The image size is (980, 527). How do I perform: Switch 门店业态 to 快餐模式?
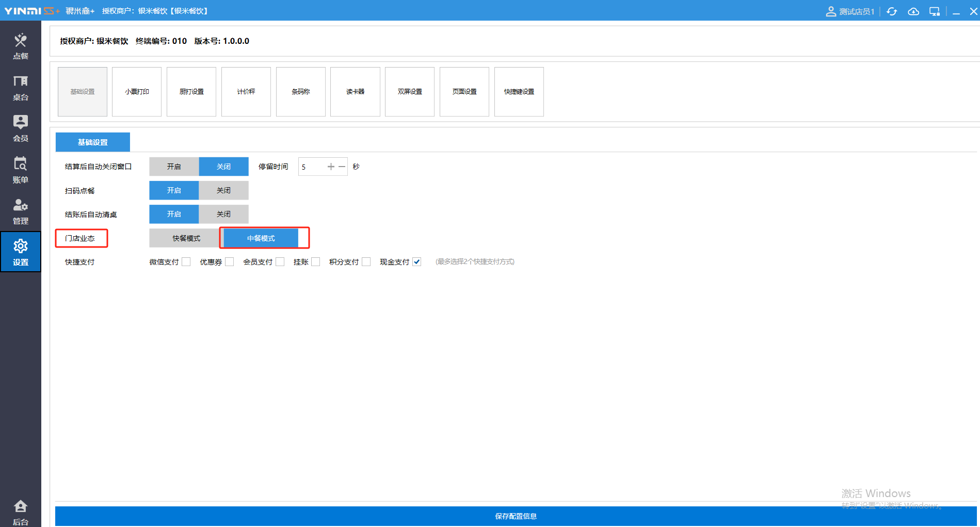click(186, 238)
